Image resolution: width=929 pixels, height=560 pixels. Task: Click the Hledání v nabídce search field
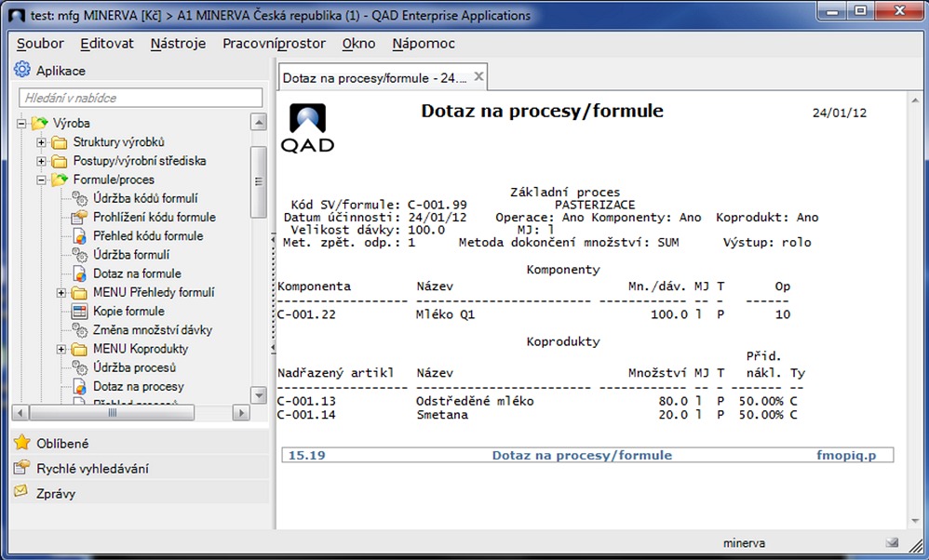[141, 98]
